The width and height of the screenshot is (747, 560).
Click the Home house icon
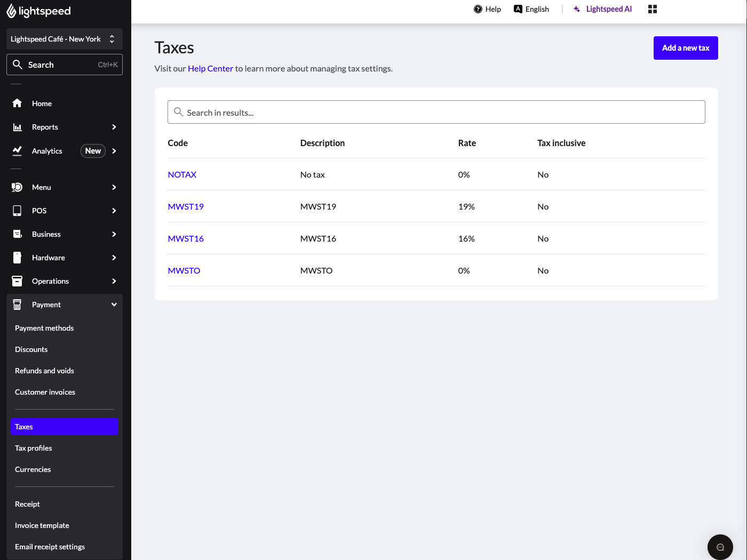(x=17, y=103)
